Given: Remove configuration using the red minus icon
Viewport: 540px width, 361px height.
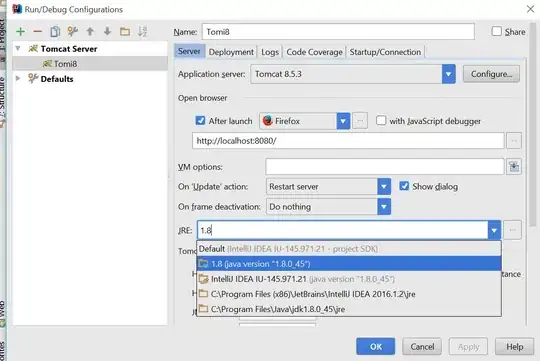Looking at the screenshot, I should click(38, 32).
